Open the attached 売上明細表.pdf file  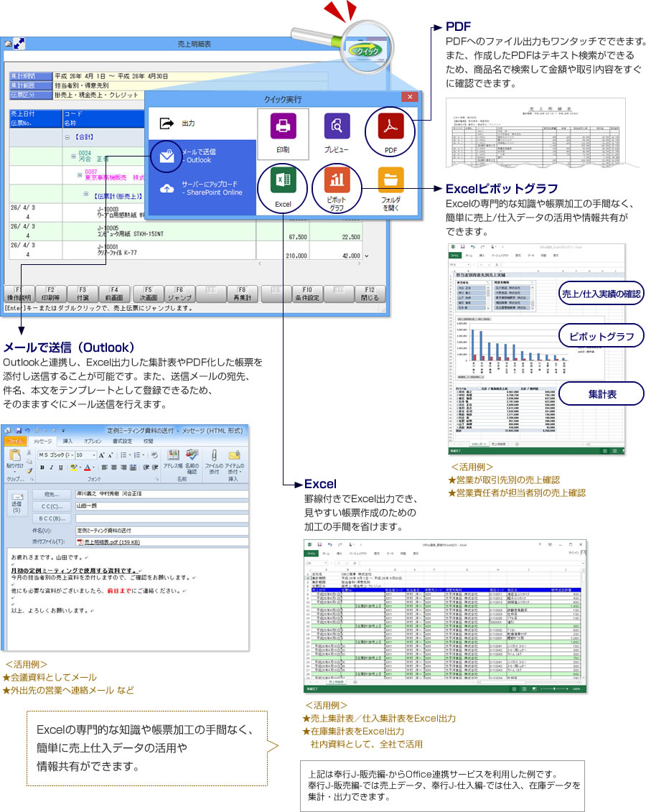108,542
